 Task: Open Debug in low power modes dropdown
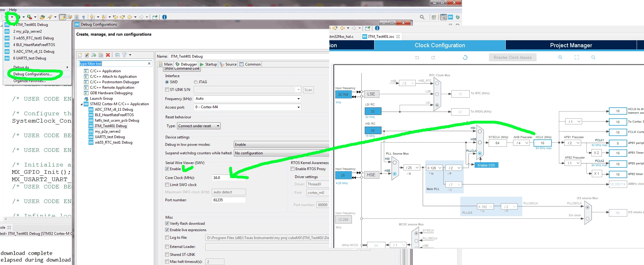pyautogui.click(x=281, y=145)
